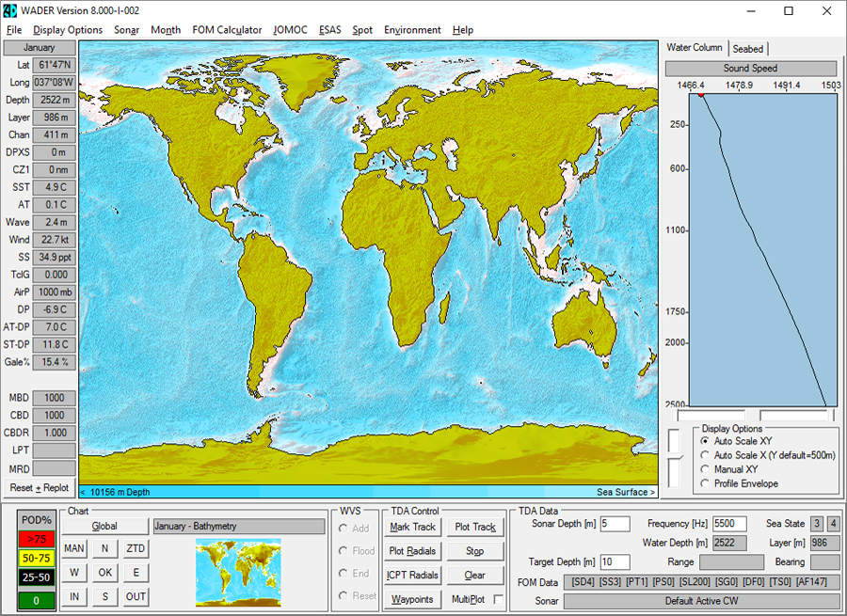
Task: Switch to the Seabed tab
Action: [747, 49]
